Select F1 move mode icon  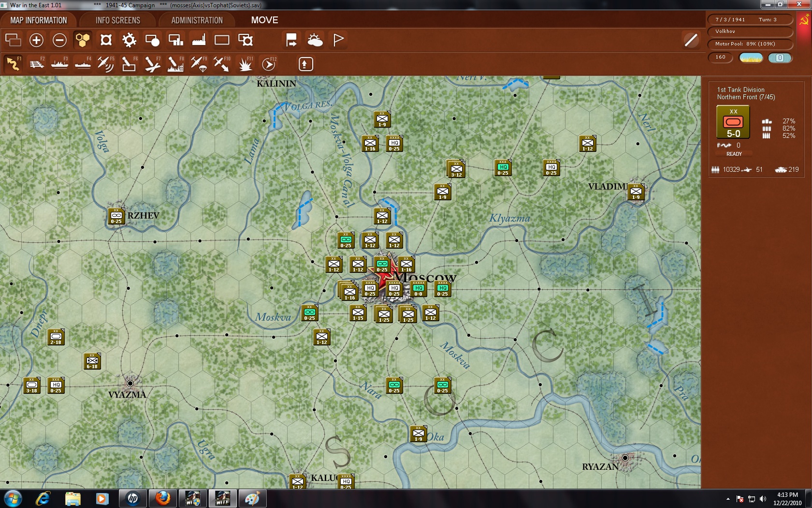(x=13, y=64)
